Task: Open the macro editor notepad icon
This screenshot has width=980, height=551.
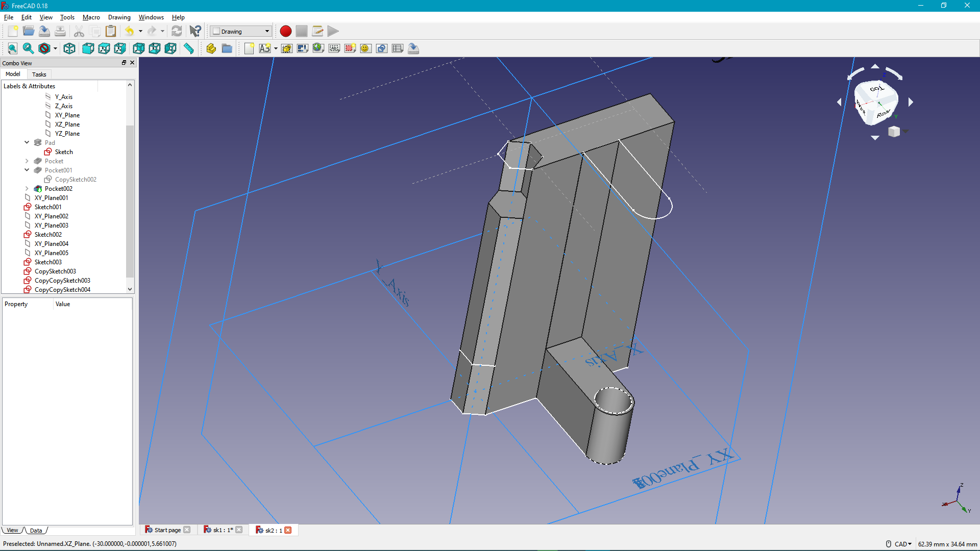Action: 317,31
